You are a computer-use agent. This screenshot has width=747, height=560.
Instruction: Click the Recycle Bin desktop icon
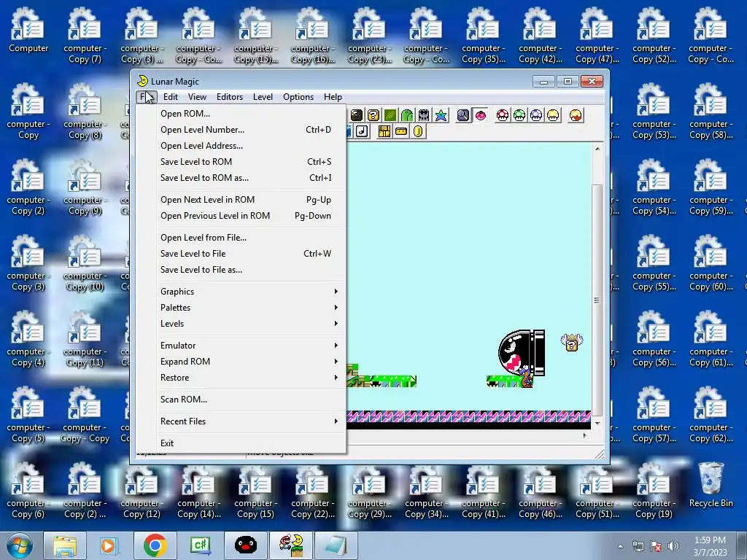pos(711,485)
